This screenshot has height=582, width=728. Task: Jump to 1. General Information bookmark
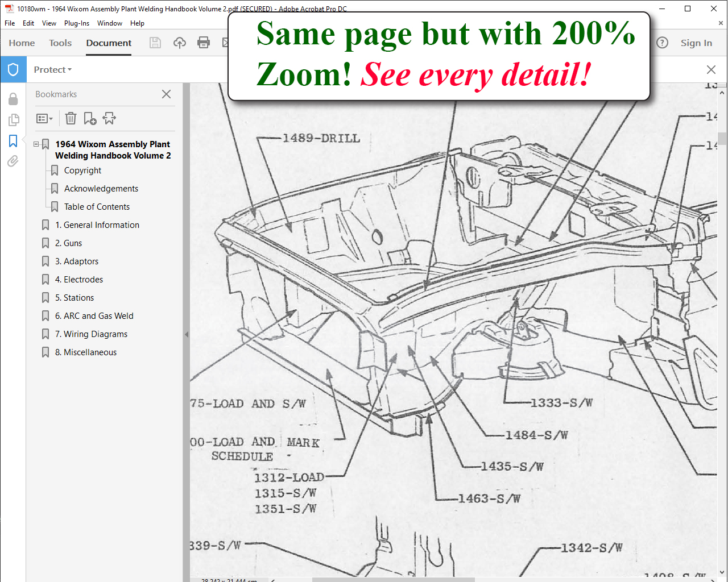pos(97,225)
